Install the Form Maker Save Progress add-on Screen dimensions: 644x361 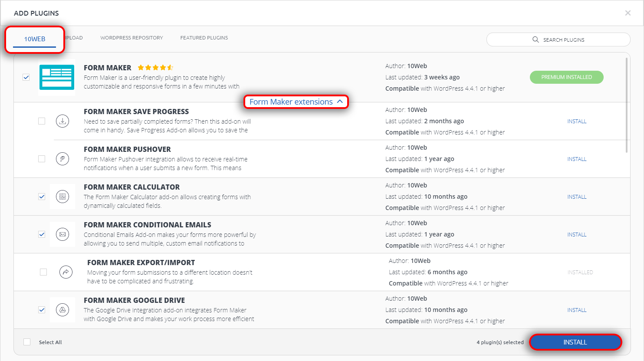click(577, 121)
